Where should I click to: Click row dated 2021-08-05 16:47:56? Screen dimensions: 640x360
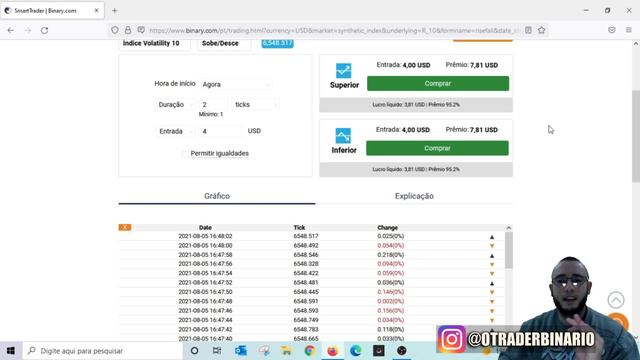(x=311, y=264)
